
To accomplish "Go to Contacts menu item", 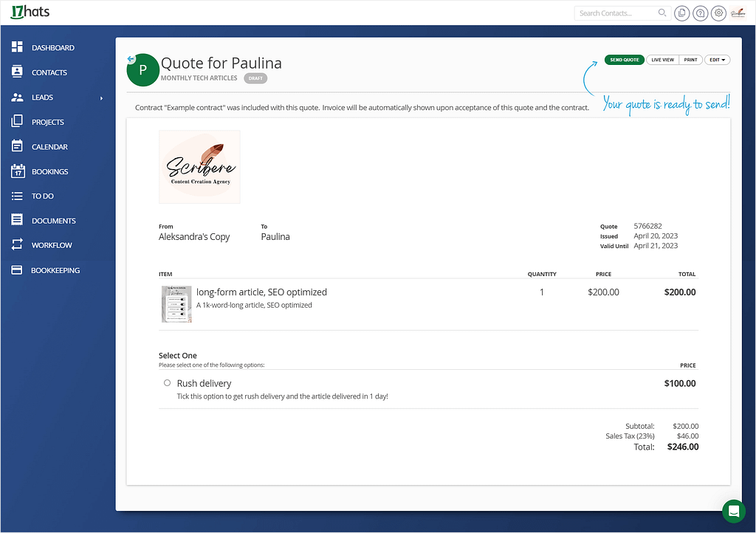I will (x=49, y=72).
